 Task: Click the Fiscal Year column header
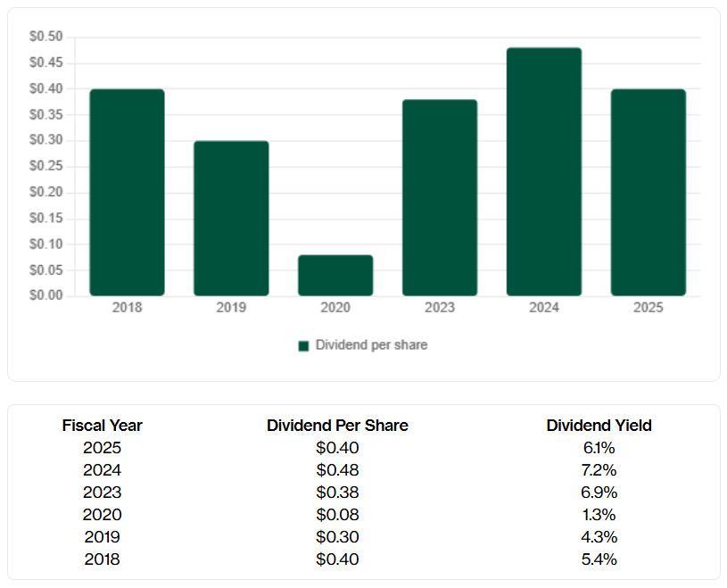[x=102, y=426]
